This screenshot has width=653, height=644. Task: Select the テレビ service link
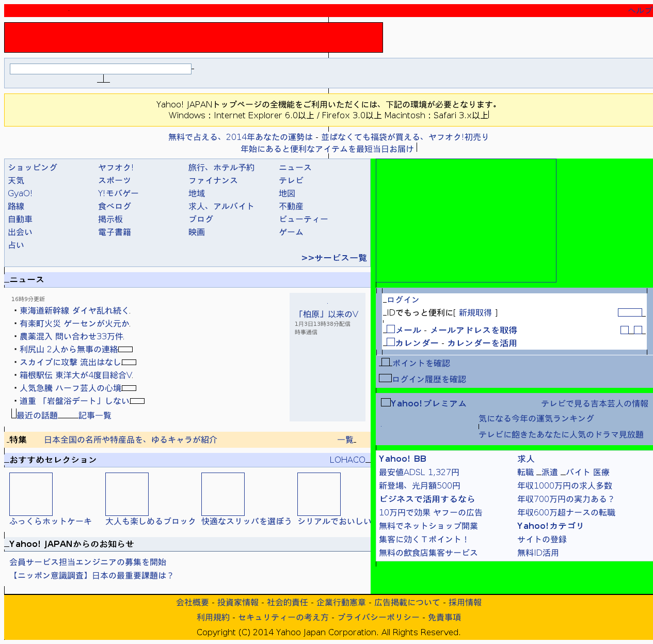coord(291,180)
